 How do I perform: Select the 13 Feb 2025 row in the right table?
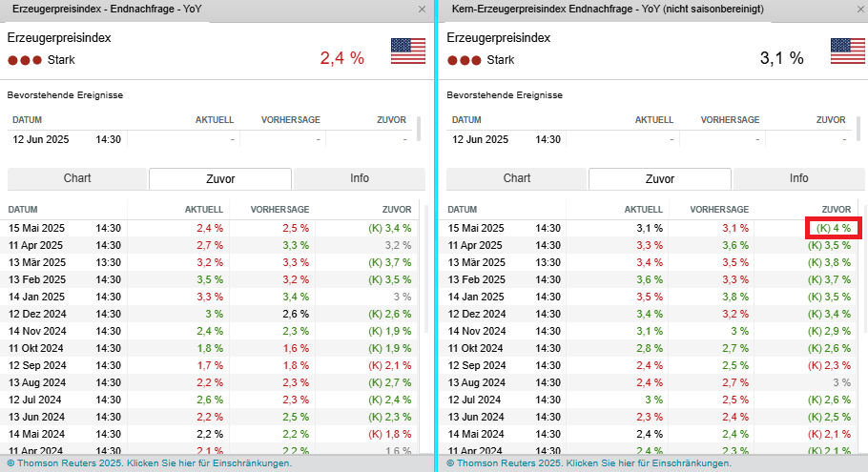(650, 279)
